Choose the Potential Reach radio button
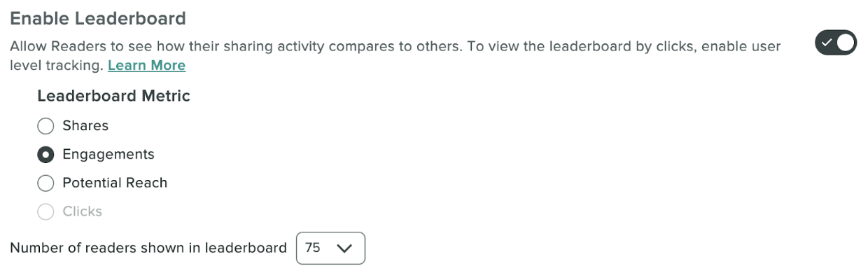The height and width of the screenshot is (273, 868). tap(45, 183)
